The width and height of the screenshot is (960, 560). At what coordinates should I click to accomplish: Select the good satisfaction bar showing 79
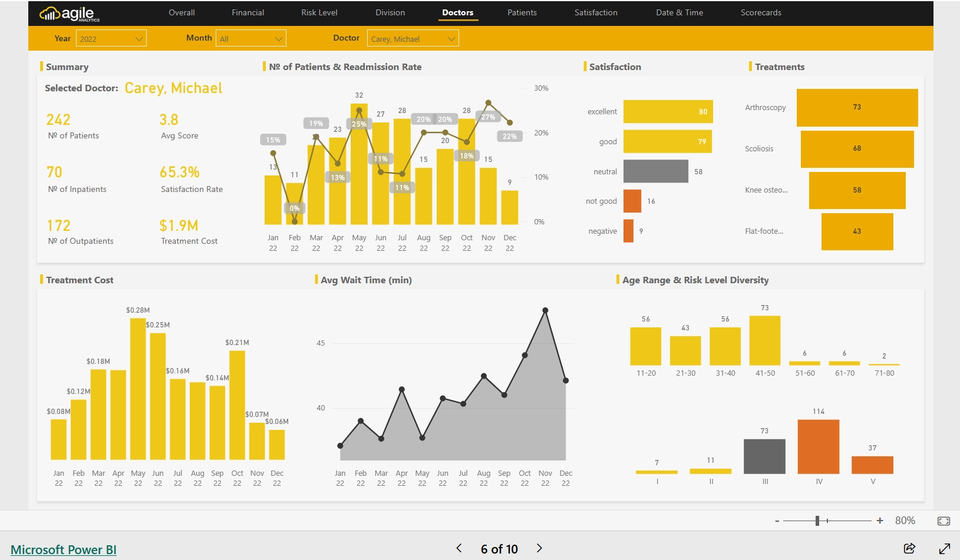tap(668, 141)
